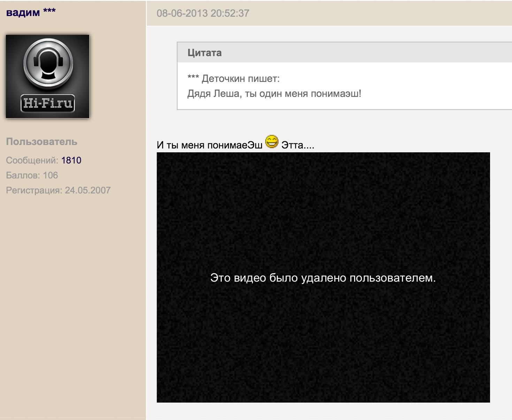Image resolution: width=512 pixels, height=420 pixels.
Task: Click the empty sidebar area below registration date
Action: tap(72, 296)
